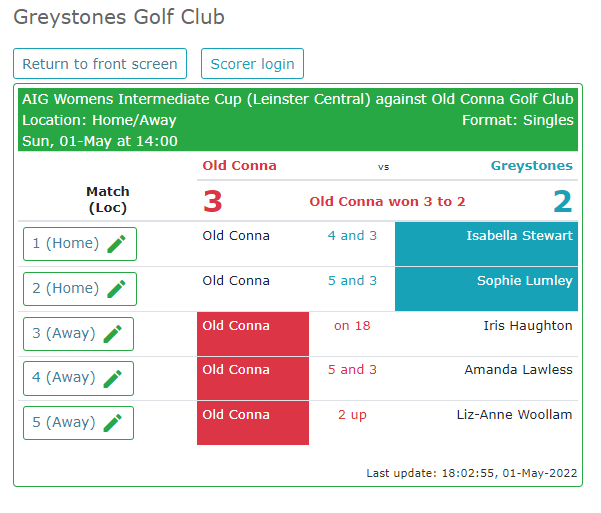Image resolution: width=601 pixels, height=513 pixels.
Task: Click the pencil icon for match 2 (Home)
Action: 117,289
